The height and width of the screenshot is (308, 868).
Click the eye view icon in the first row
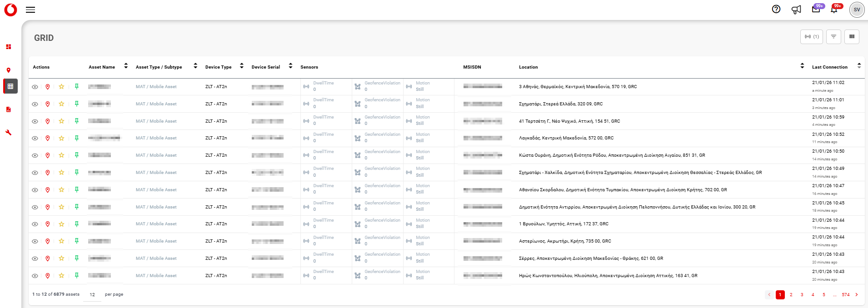(x=35, y=87)
